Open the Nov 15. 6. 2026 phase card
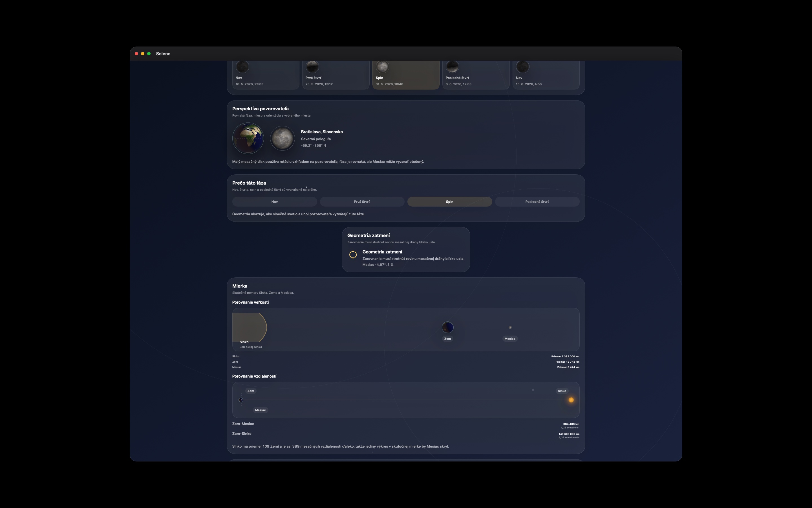This screenshot has height=508, width=812. (546, 75)
